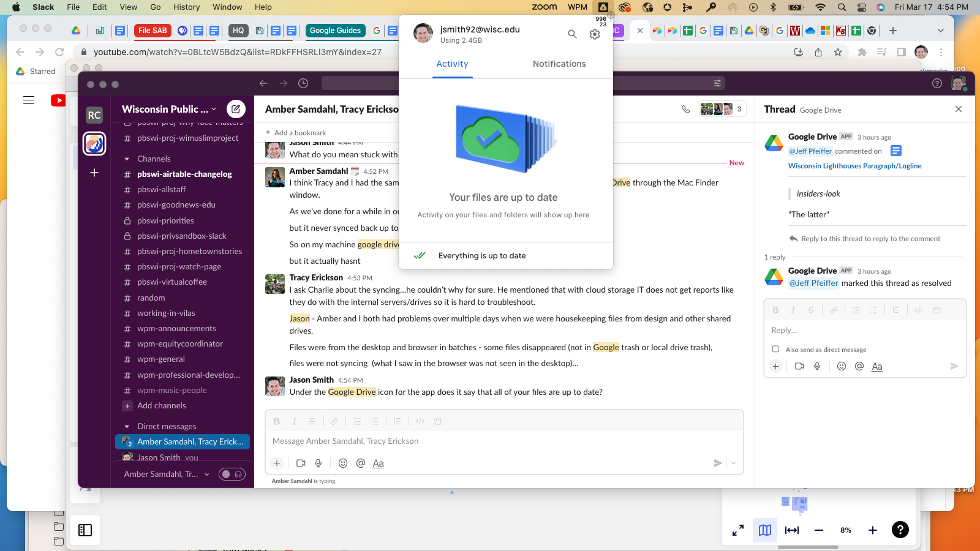This screenshot has width=980, height=551.
Task: Open macOS Control Center icon
Action: 862,7
